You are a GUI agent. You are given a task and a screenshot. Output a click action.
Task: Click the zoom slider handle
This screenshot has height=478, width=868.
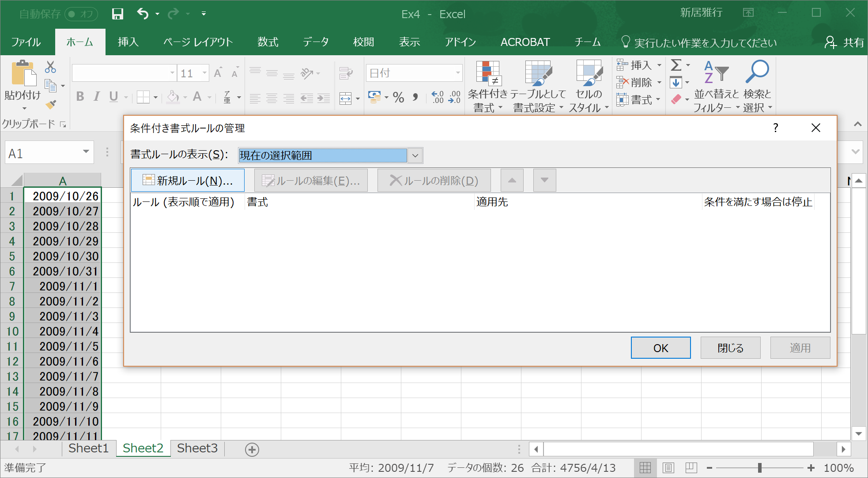coord(759,467)
